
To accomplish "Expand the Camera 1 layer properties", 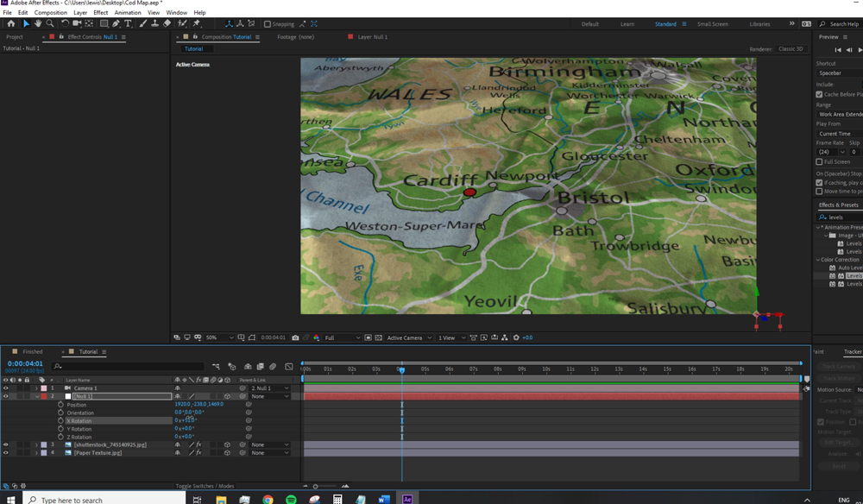I will click(x=37, y=388).
